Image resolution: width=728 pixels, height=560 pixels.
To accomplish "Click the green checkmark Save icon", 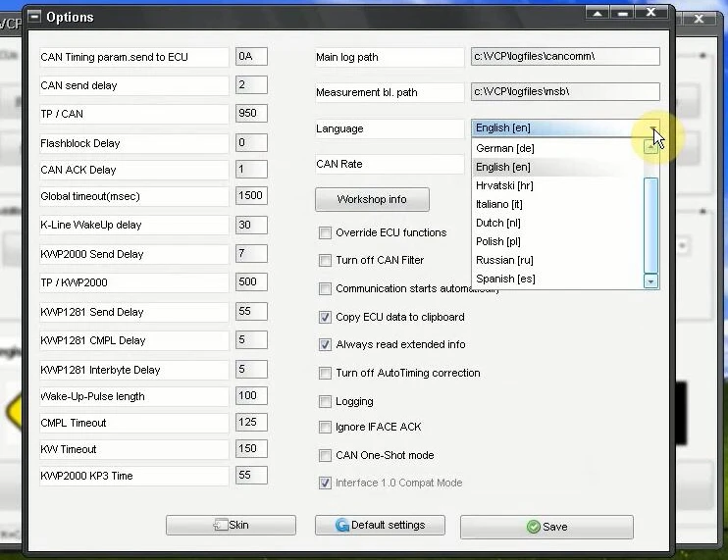I will click(534, 527).
